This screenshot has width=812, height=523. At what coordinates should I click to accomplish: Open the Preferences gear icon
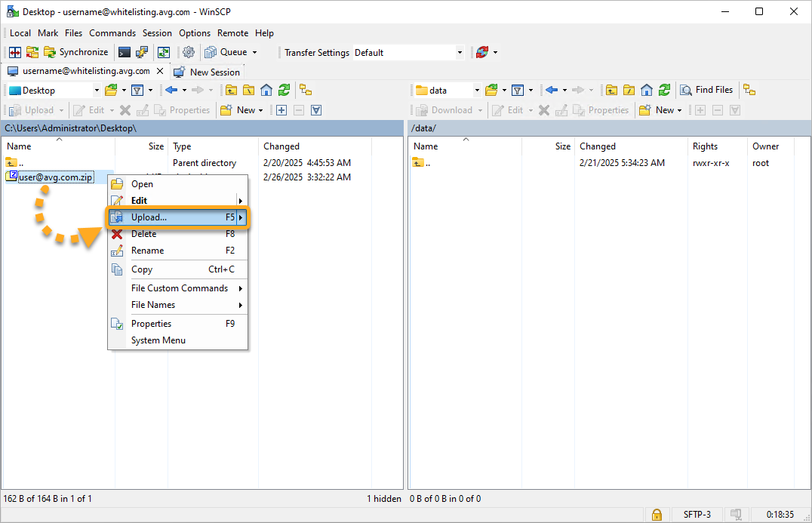pos(189,52)
